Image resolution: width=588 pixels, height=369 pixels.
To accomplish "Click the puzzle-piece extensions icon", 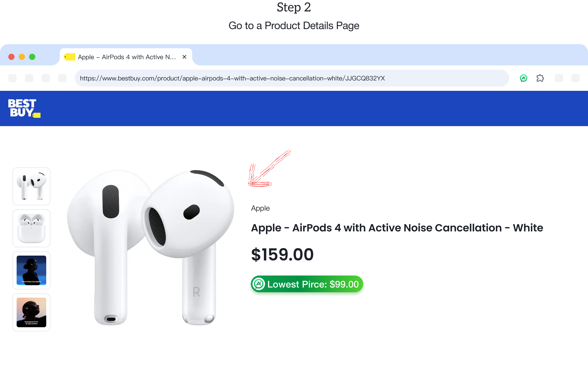I will tap(540, 78).
